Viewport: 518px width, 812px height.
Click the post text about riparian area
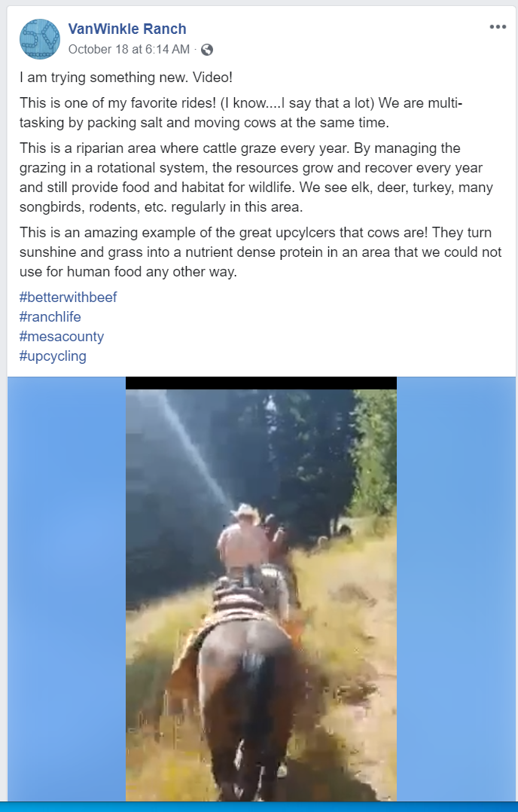coord(256,178)
